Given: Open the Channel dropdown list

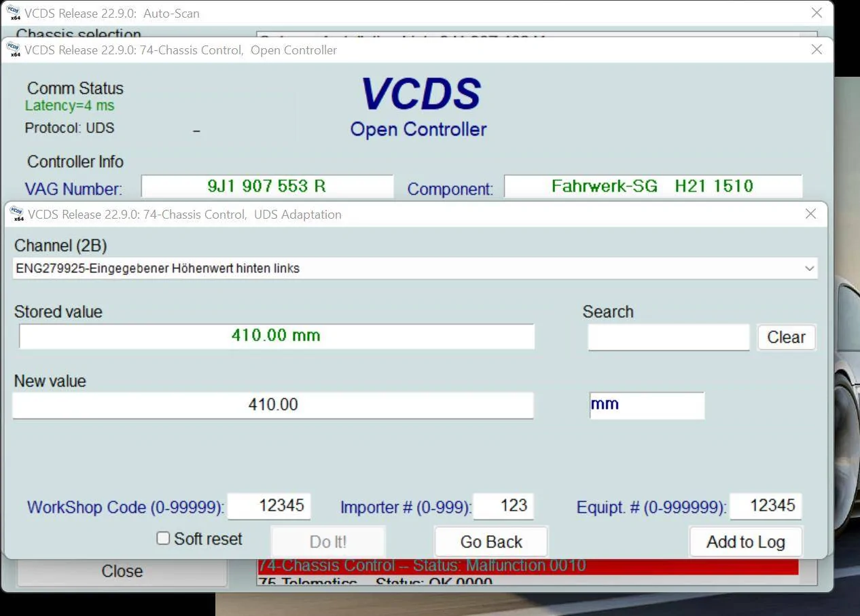Looking at the screenshot, I should (x=809, y=268).
